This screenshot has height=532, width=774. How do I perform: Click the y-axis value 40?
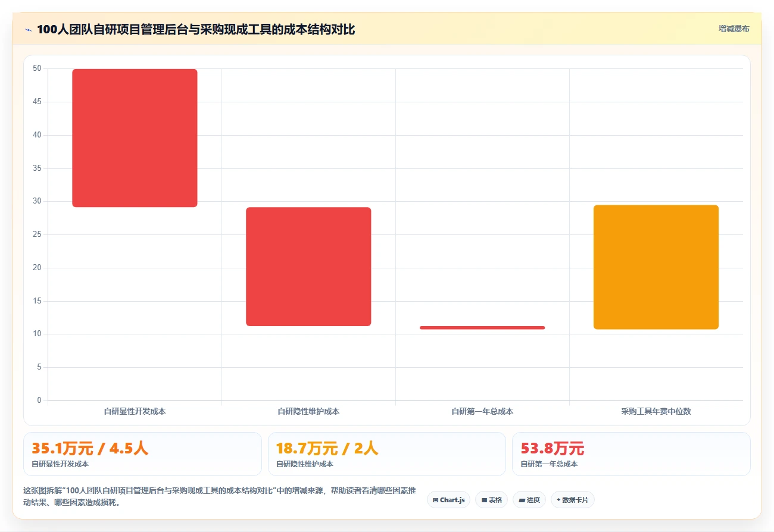point(37,135)
